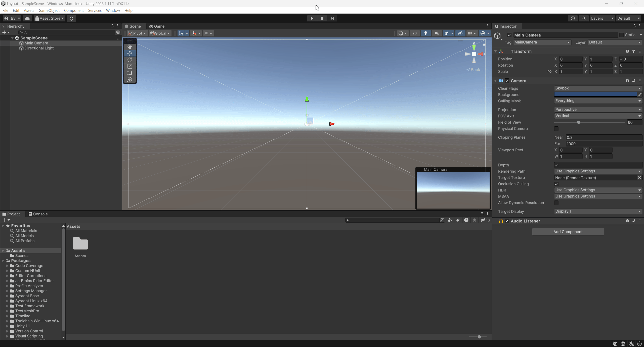The width and height of the screenshot is (644, 347).
Task: Click the cloud services icon
Action: click(x=27, y=18)
